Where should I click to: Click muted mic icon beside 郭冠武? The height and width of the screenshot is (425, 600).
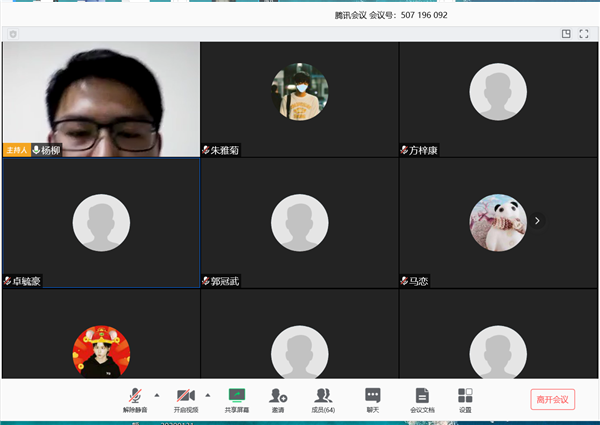(206, 281)
